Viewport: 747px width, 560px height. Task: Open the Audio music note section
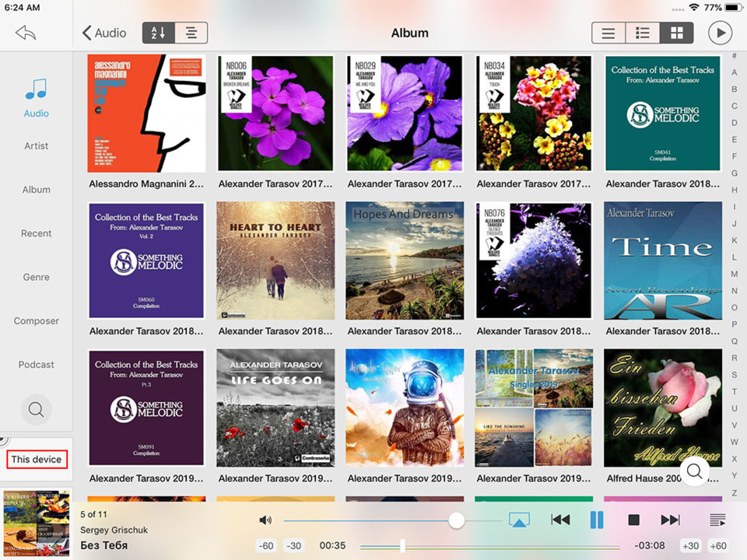37,98
